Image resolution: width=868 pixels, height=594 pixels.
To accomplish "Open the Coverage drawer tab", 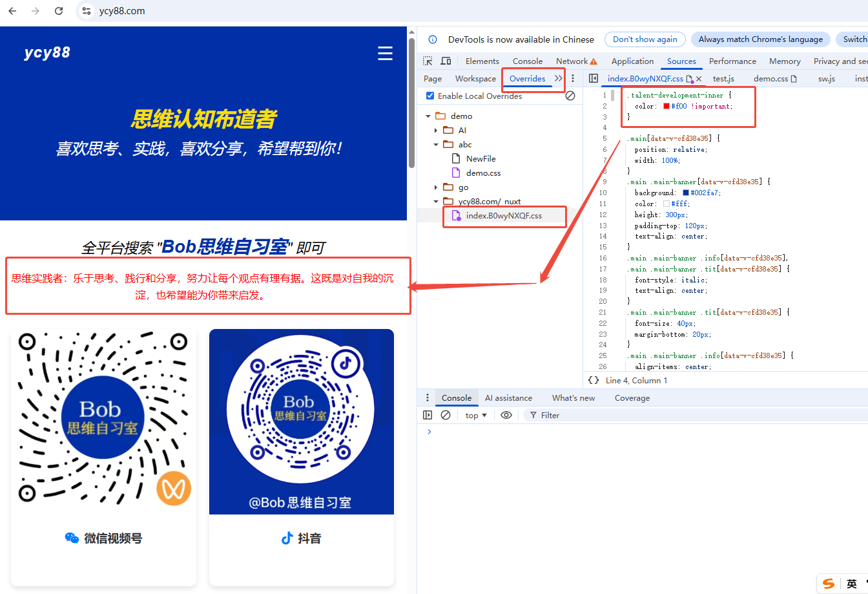I will click(632, 398).
